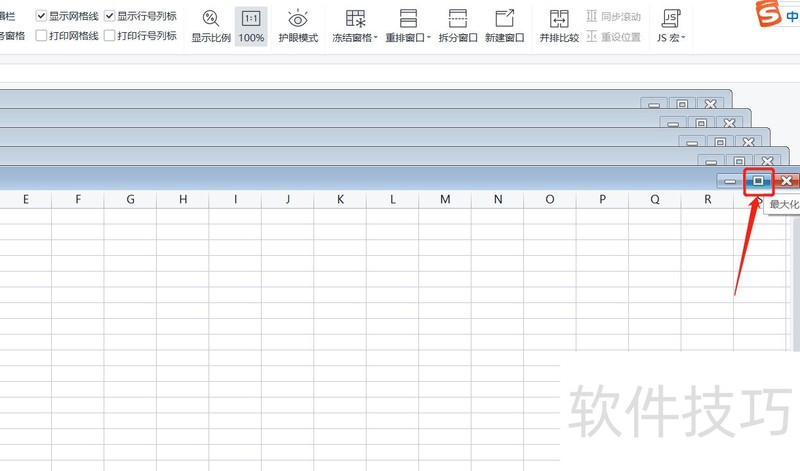Screen dimensions: 800x471
Task: Select column J header
Action: tap(288, 200)
